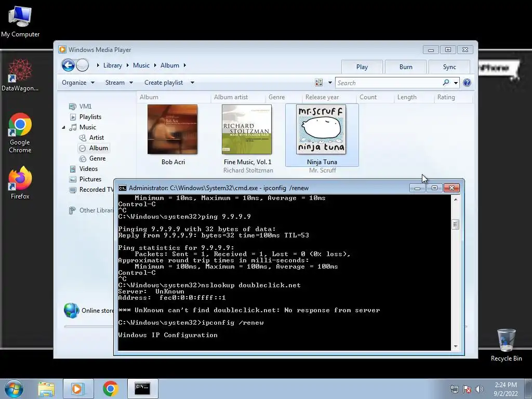Screen dimensions: 532x399
Task: Open My Computer desktop icon
Action: 20,22
